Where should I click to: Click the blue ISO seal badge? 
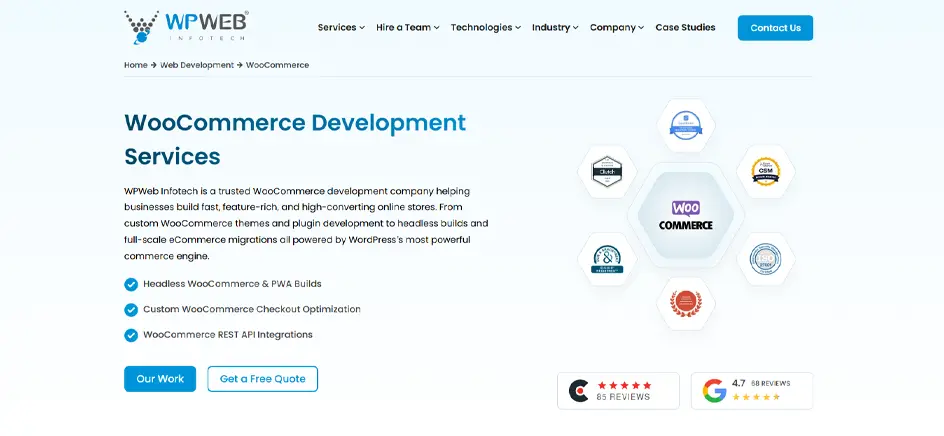765,259
